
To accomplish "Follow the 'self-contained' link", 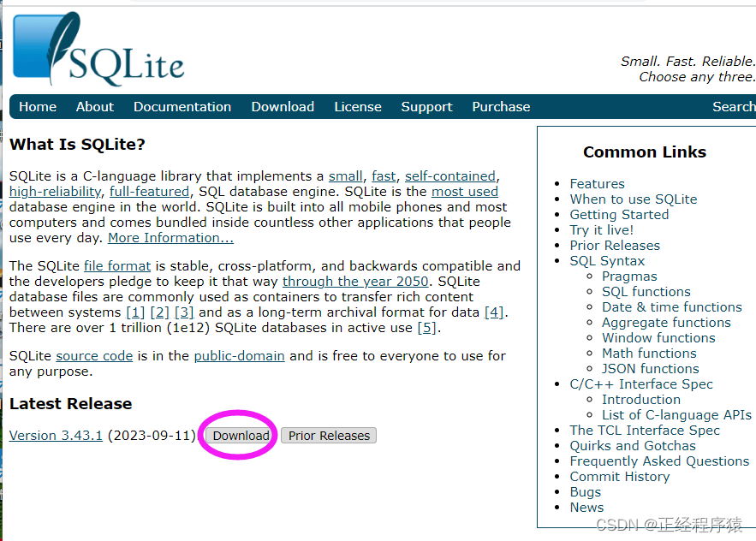I will [449, 176].
